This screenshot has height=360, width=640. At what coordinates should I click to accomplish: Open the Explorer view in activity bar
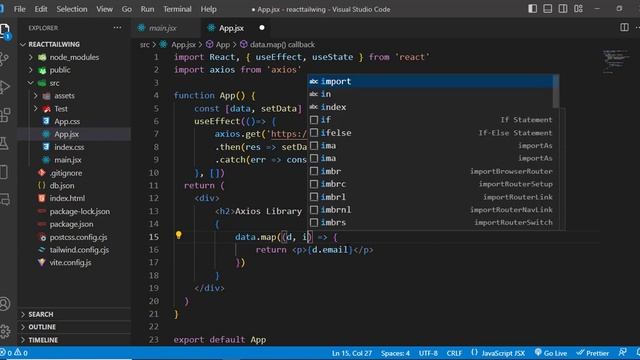coord(4,30)
